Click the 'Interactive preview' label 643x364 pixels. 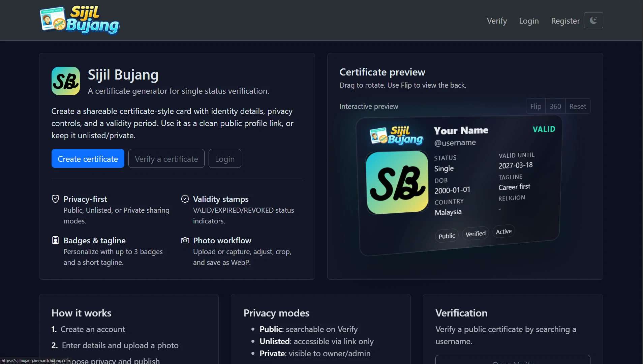(369, 106)
